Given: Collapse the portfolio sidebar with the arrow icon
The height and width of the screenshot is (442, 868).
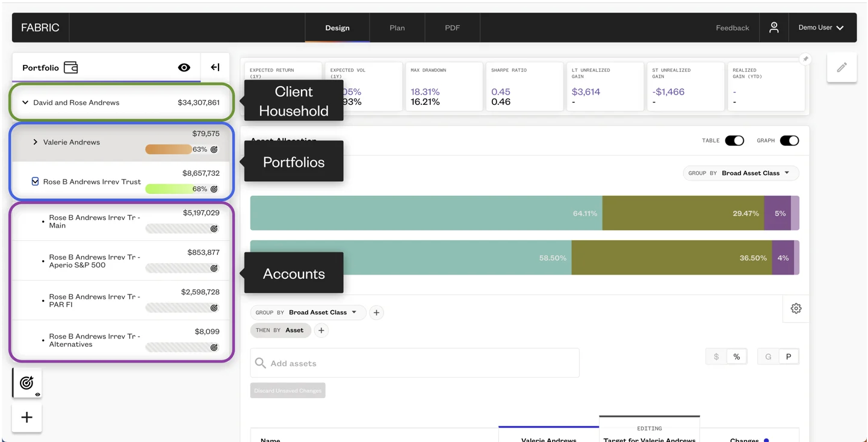Looking at the screenshot, I should 214,67.
